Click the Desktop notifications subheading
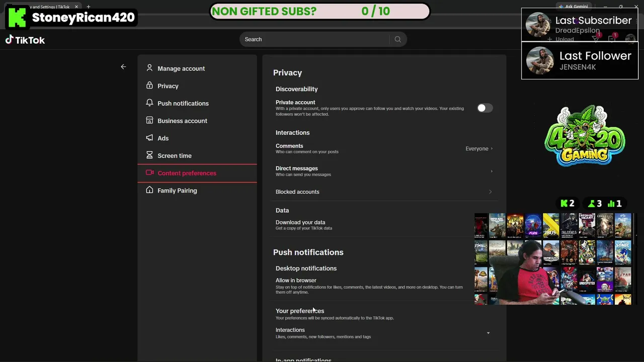The image size is (644, 362). [306, 268]
